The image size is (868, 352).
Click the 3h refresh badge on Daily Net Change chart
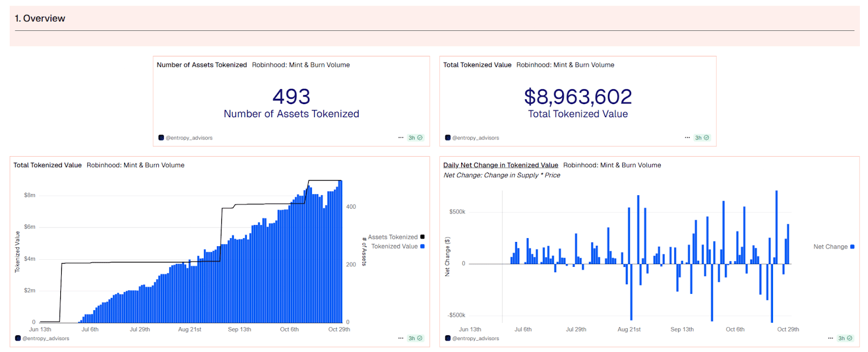pos(845,338)
